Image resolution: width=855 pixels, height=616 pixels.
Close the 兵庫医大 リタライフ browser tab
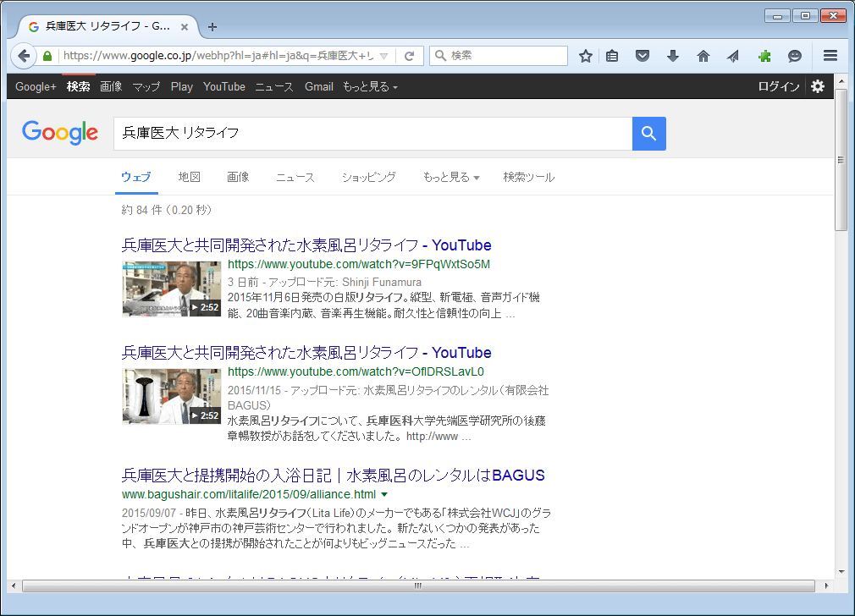(185, 27)
